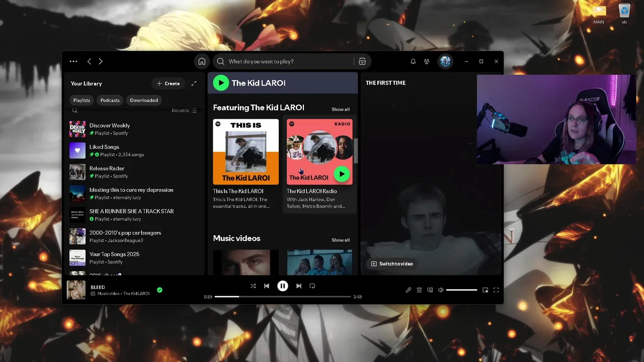Filter library by Playlists
Image resolution: width=644 pixels, height=362 pixels.
point(82,100)
